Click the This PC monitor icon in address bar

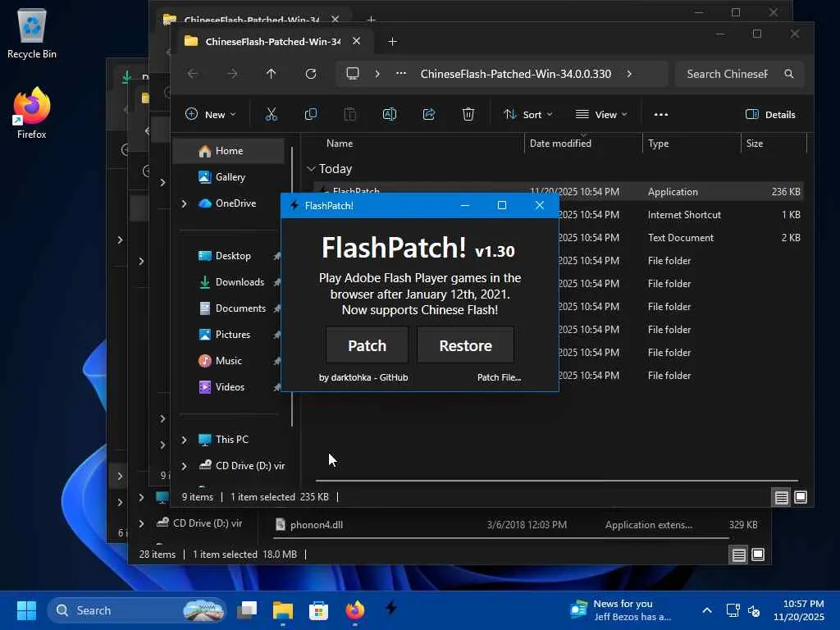tap(353, 73)
